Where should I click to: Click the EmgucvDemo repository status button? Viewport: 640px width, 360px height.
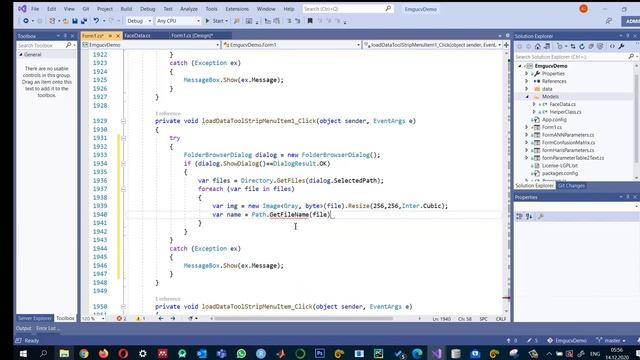[567, 340]
